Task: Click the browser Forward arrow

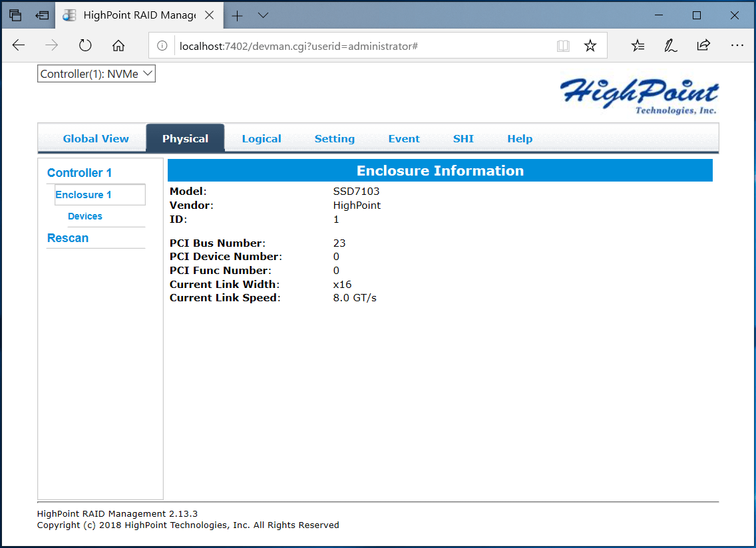Action: click(51, 45)
